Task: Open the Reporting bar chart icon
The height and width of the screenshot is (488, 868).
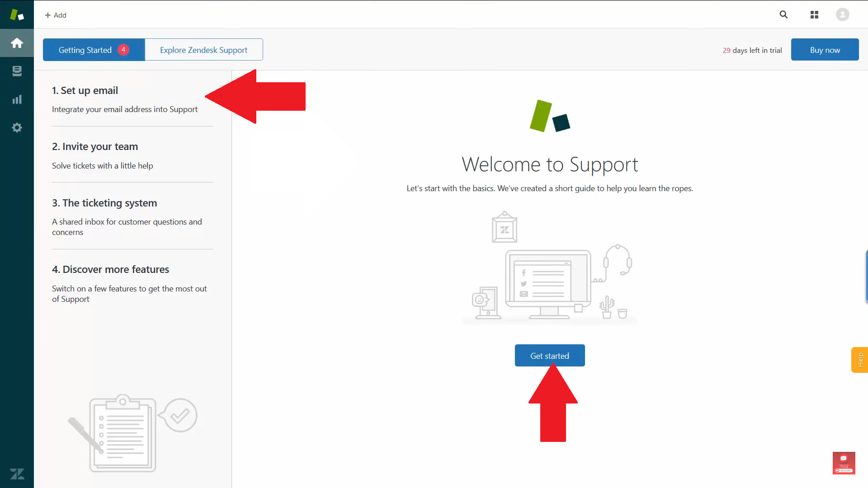Action: tap(17, 99)
